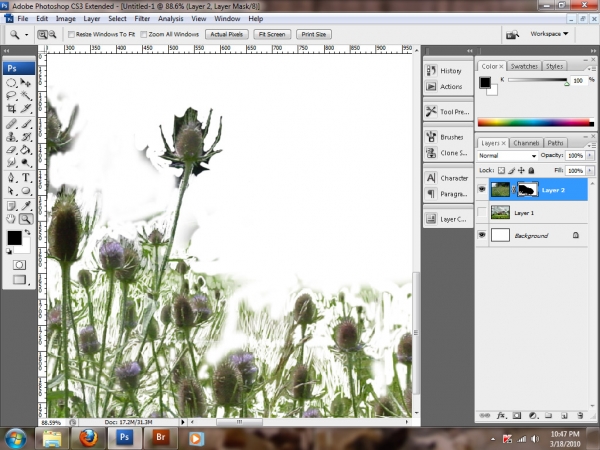Open the Color panel options menu

click(591, 68)
